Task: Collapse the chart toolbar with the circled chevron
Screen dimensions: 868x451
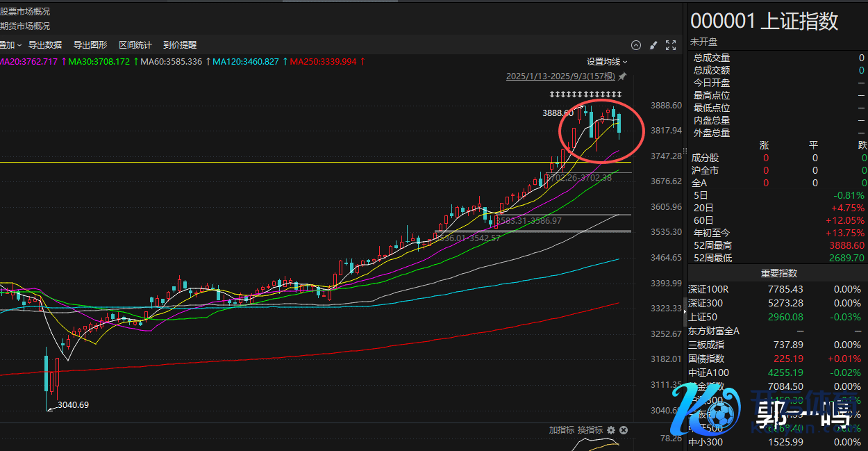Action: (x=636, y=45)
